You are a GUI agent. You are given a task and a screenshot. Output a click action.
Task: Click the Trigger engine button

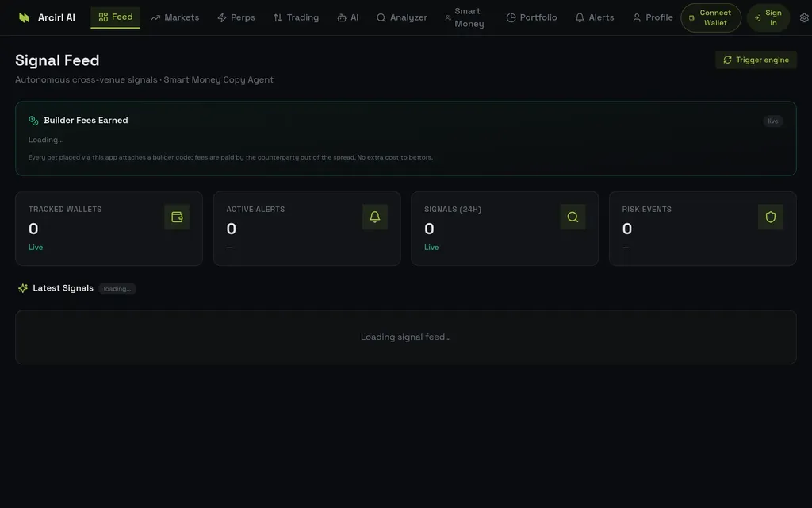pyautogui.click(x=756, y=60)
